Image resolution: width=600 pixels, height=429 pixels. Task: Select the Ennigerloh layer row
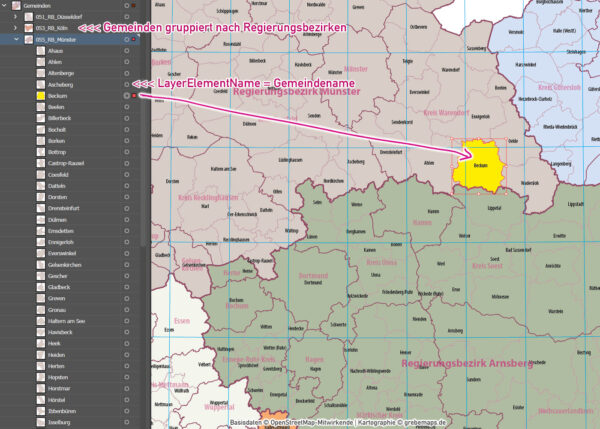[x=70, y=242]
